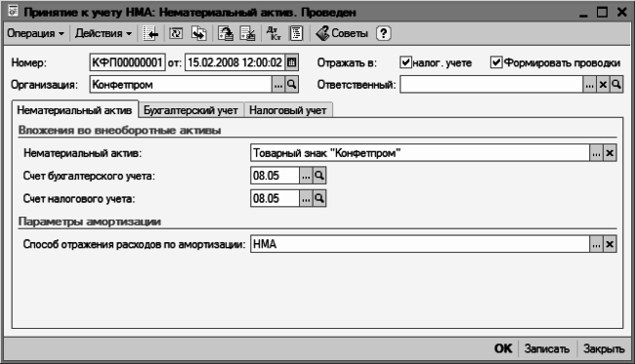Close the window with title bar X
This screenshot has width=635, height=364.
click(622, 12)
